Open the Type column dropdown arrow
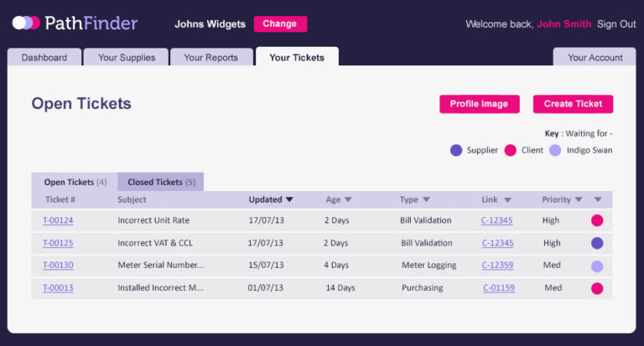The width and height of the screenshot is (644, 346). pyautogui.click(x=426, y=199)
